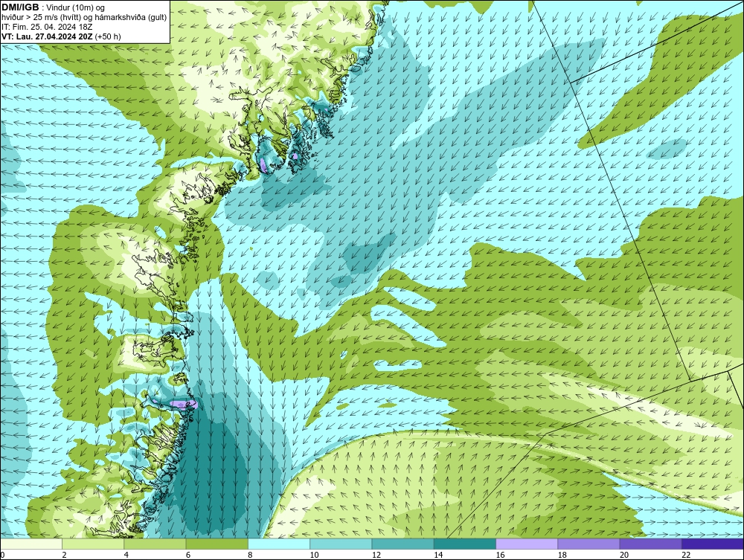Click the 'DMI/IGB' title text
The height and width of the screenshot is (560, 744).
[20, 7]
